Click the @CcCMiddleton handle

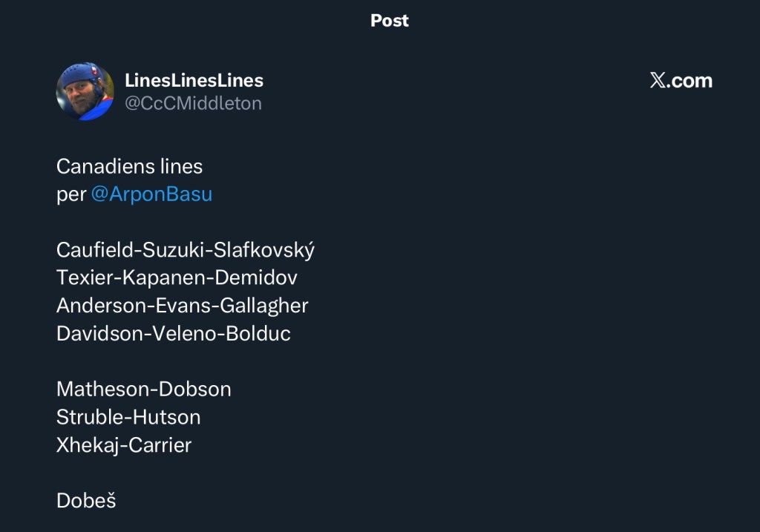[193, 103]
